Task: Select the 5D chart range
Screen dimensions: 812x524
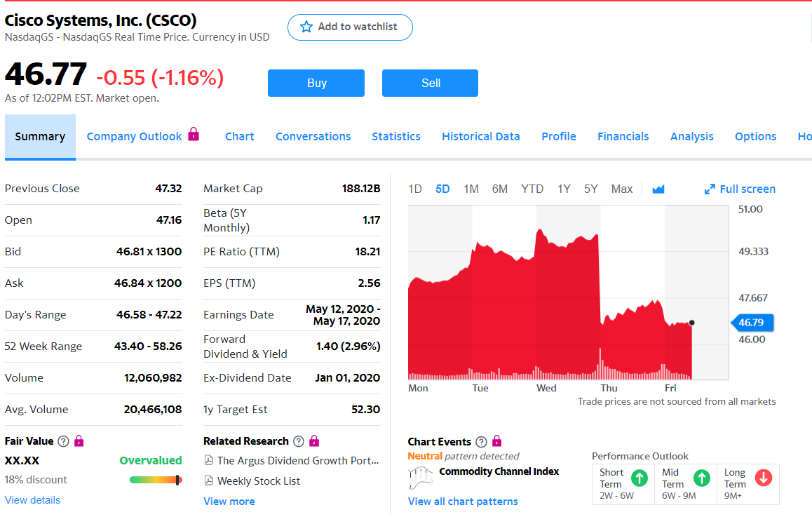Action: pos(442,189)
